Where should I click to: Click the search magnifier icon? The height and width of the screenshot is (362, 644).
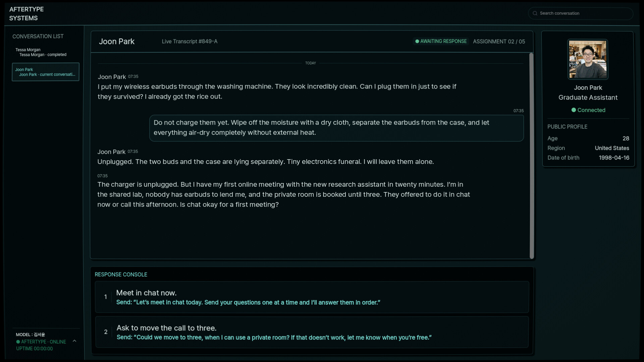[x=535, y=13]
